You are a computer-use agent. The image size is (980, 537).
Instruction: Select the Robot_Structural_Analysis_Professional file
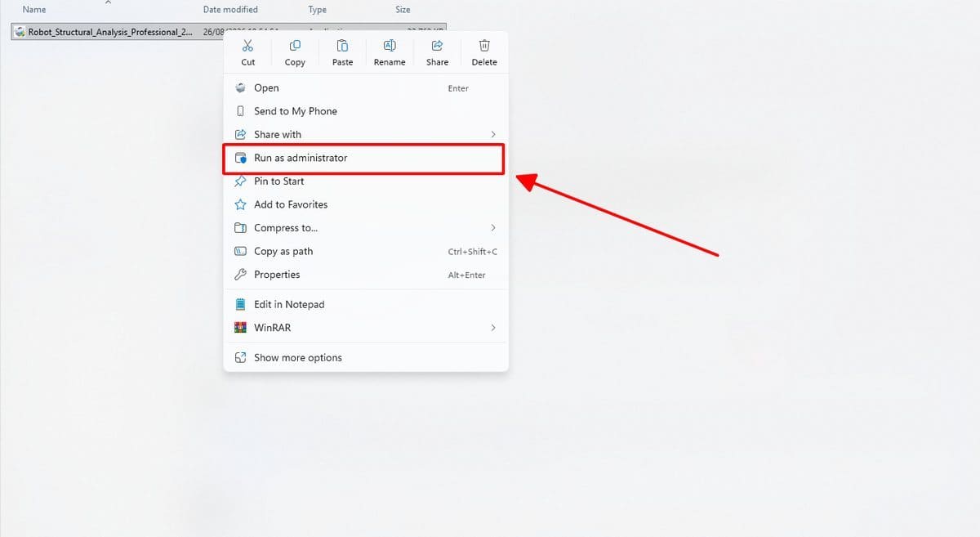[x=109, y=32]
